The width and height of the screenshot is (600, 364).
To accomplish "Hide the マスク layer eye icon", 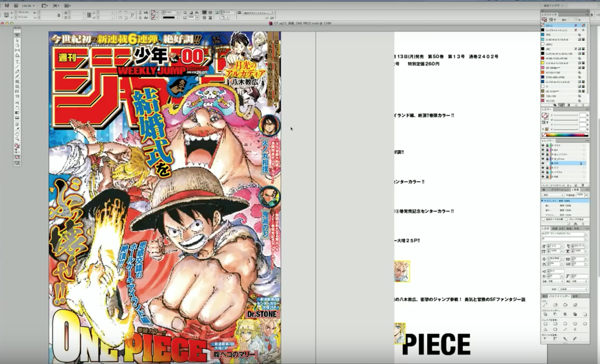I will (x=543, y=145).
